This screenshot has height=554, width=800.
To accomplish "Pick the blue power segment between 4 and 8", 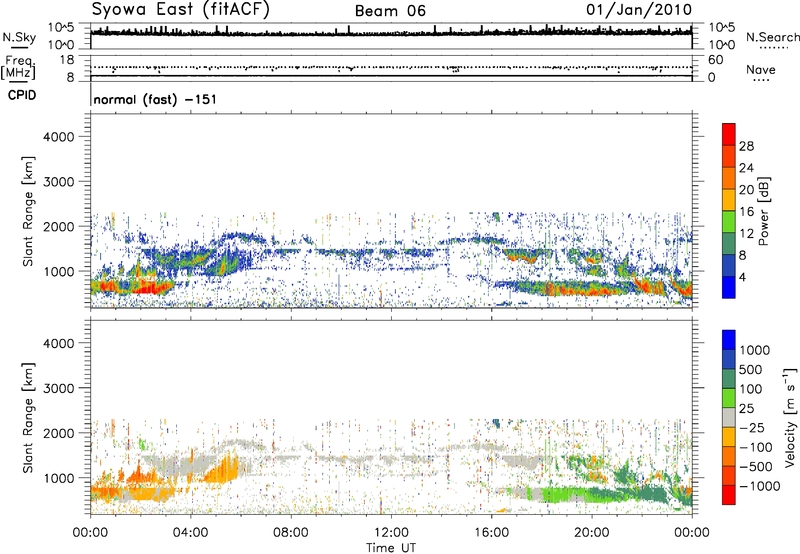I will point(729,265).
